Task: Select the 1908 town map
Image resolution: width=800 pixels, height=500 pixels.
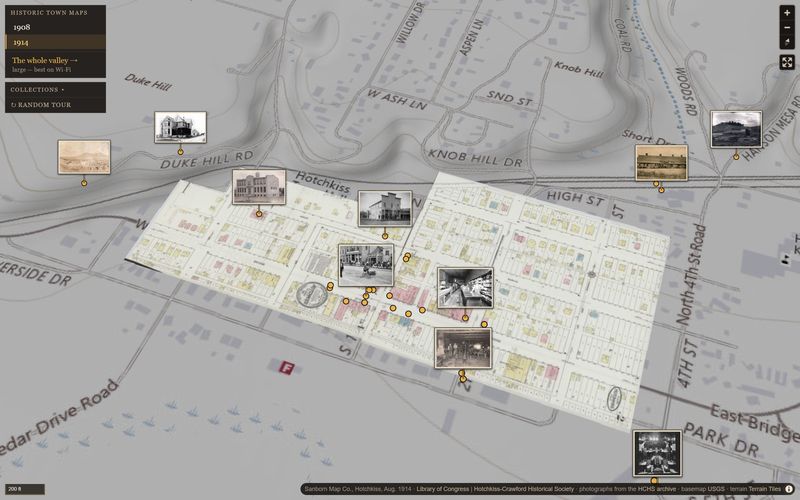Action: 55,27
